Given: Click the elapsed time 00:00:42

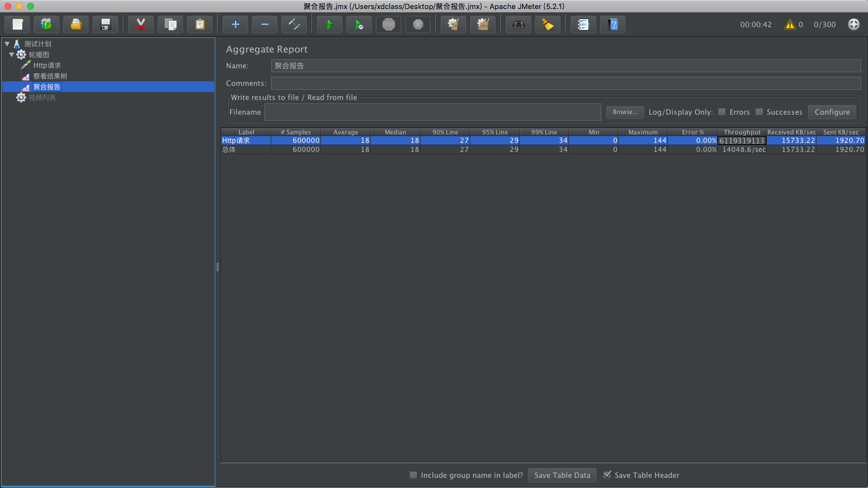Looking at the screenshot, I should [756, 24].
